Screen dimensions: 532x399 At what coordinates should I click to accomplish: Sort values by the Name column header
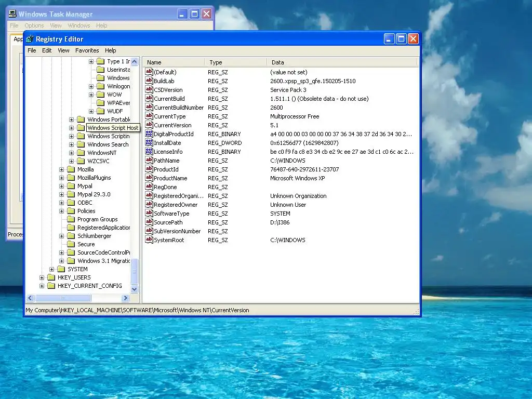coord(174,62)
